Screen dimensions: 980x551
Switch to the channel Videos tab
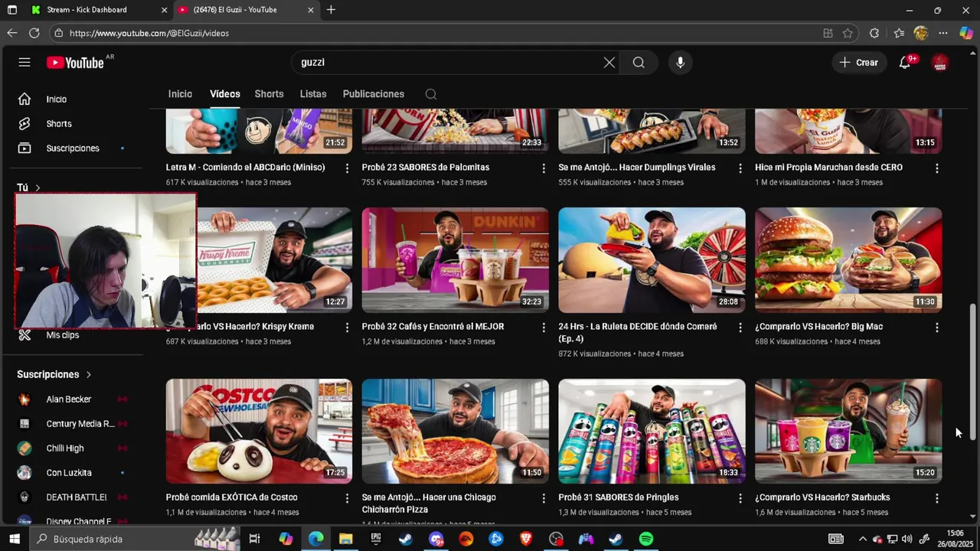coord(225,94)
